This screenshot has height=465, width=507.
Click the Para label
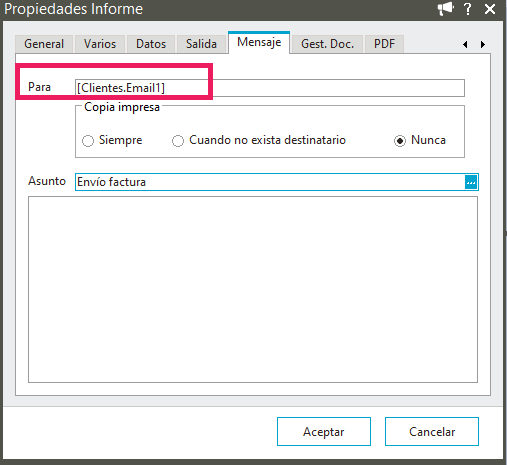[39, 87]
